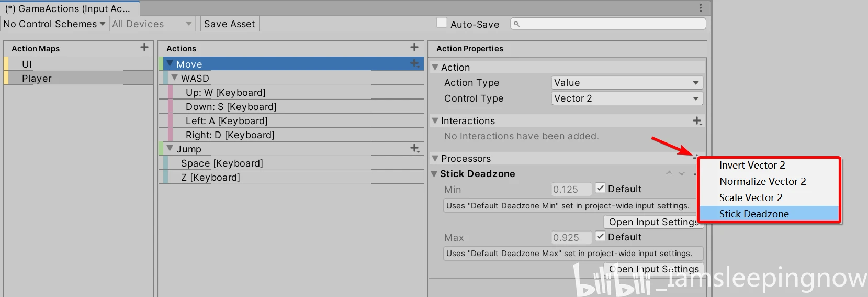
Task: Uncheck Default for deadzone Max
Action: [601, 237]
